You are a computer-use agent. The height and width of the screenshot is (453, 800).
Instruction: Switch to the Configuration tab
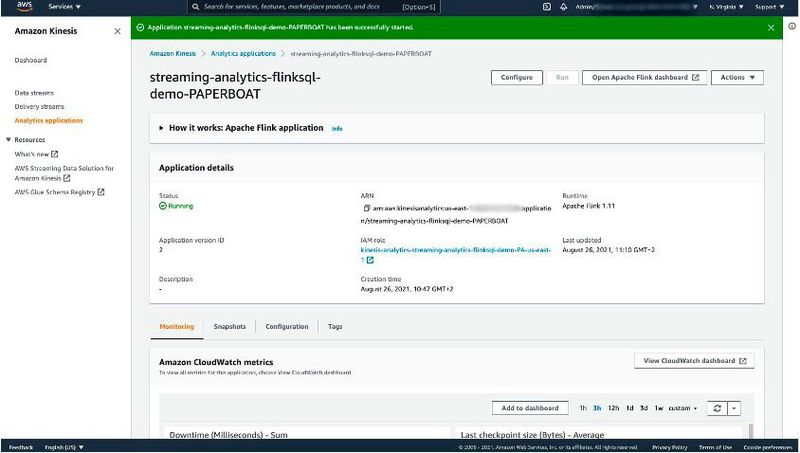click(287, 326)
